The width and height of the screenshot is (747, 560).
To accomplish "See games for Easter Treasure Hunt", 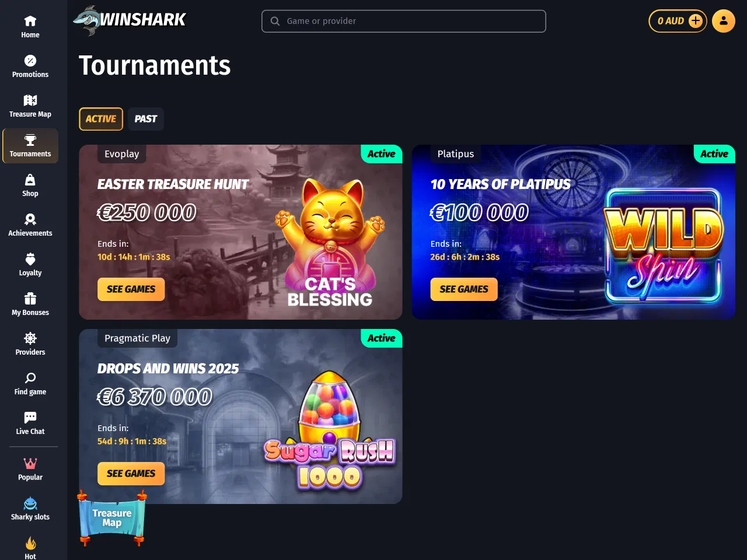I will click(131, 289).
